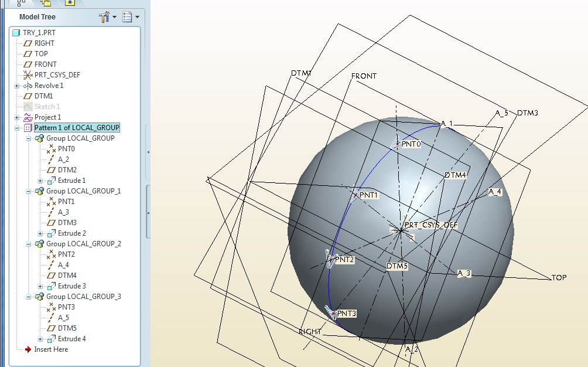Viewport: 588px width, 367px height.
Task: Select the DTM4 tree item
Action: click(67, 276)
